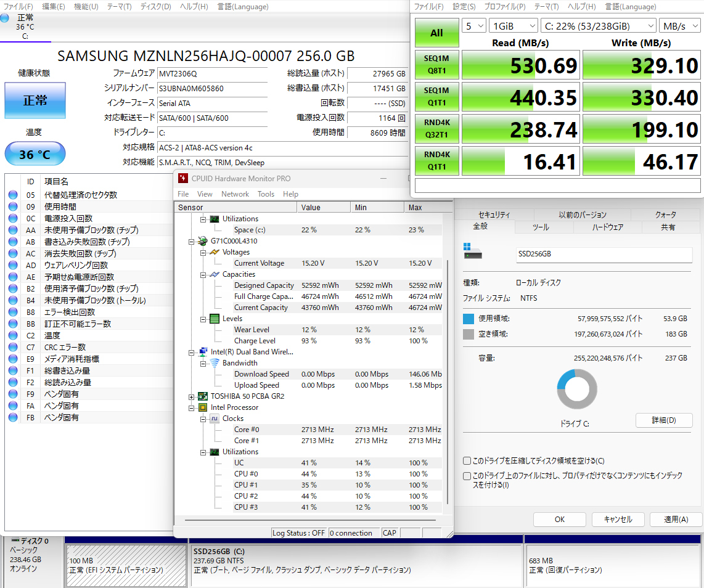This screenshot has height=588, width=704.
Task: Open Network menu in HWMonitor
Action: [x=235, y=194]
